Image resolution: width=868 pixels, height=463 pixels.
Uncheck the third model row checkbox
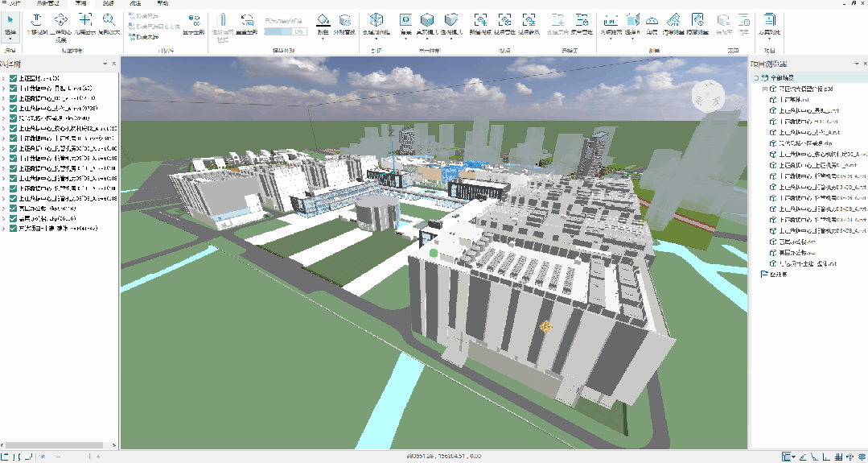(x=14, y=98)
